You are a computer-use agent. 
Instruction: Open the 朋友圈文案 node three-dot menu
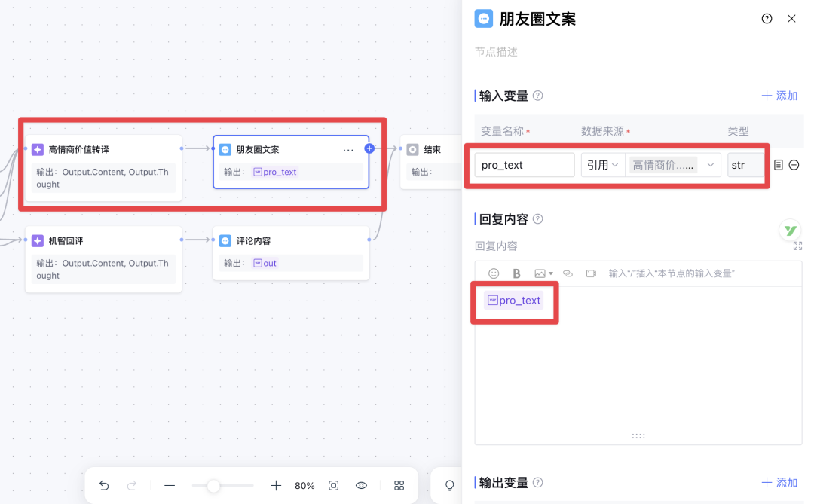click(348, 150)
